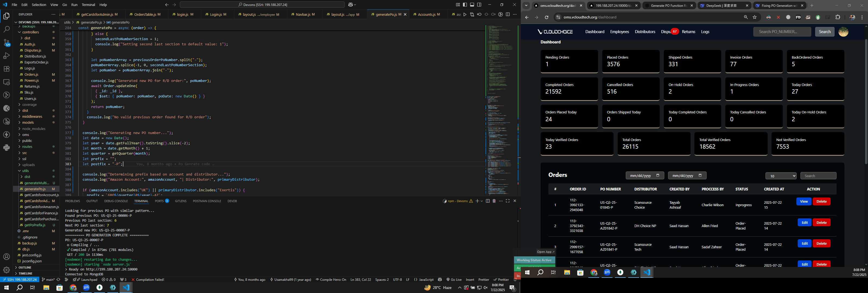Open the Chrome tab search dropdown
Viewport: 868px width, 293px height.
pyautogui.click(x=526, y=5)
